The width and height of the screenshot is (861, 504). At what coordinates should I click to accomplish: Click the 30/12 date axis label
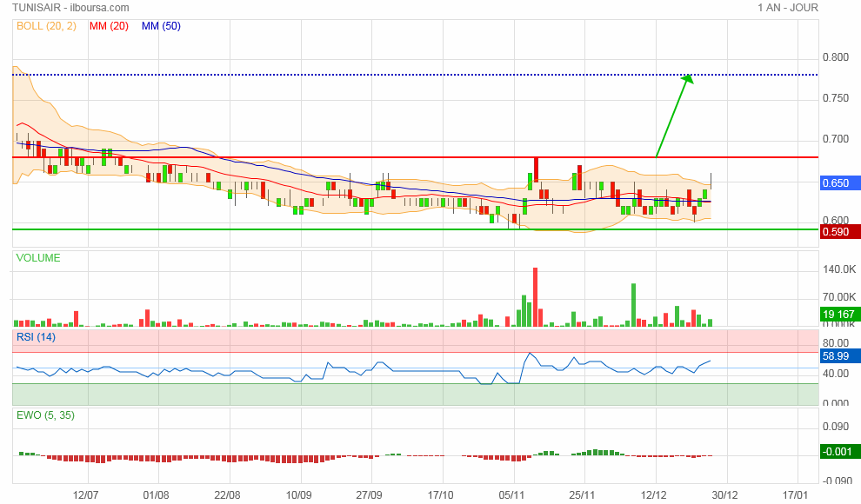[724, 494]
